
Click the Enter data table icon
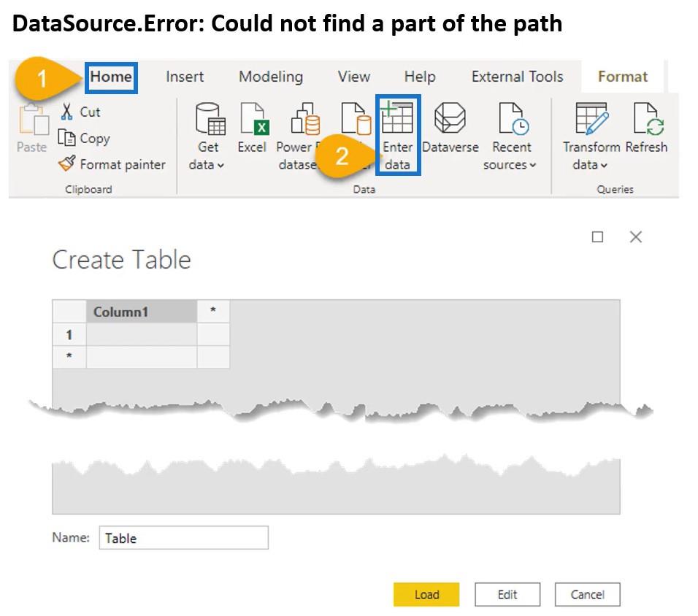397,118
